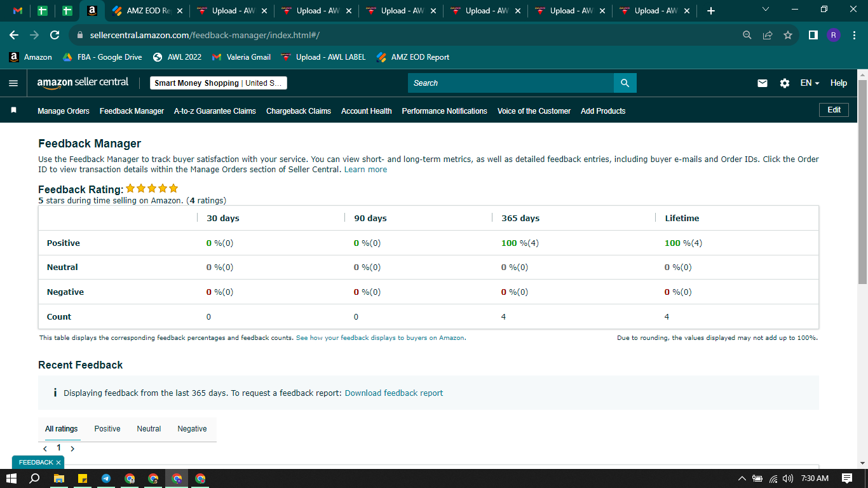The height and width of the screenshot is (488, 868).
Task: Open the Seller Central settings gear
Action: click(785, 83)
